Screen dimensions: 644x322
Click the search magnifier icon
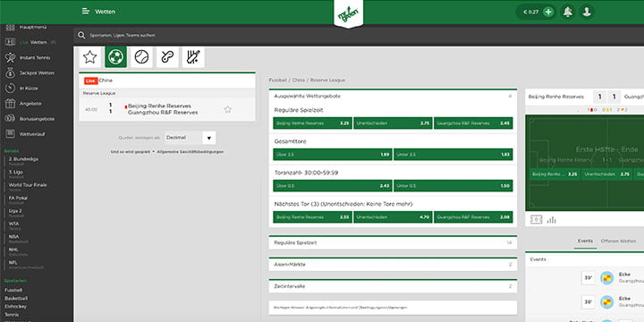tap(81, 35)
